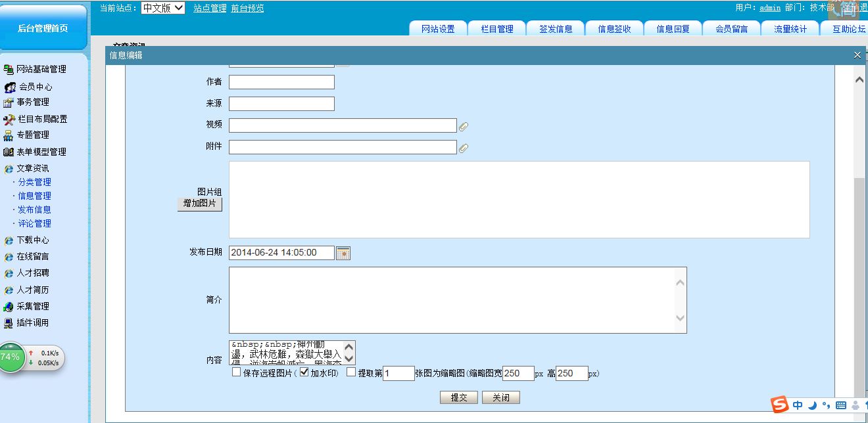Switch to the 网站设置 tab

(438, 29)
